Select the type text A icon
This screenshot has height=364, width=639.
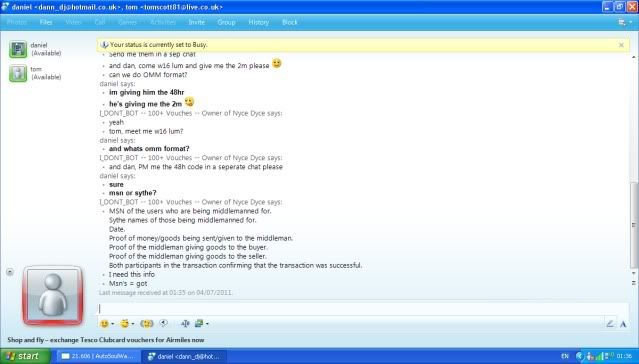[623, 324]
